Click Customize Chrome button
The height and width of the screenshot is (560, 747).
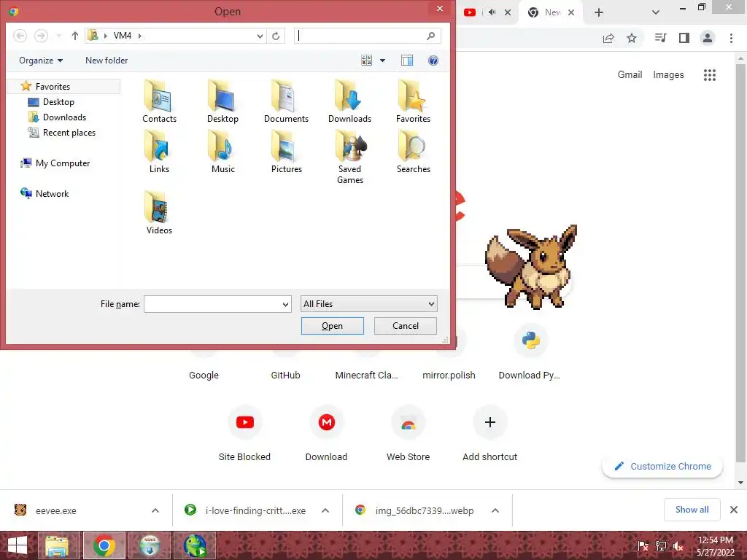(662, 466)
